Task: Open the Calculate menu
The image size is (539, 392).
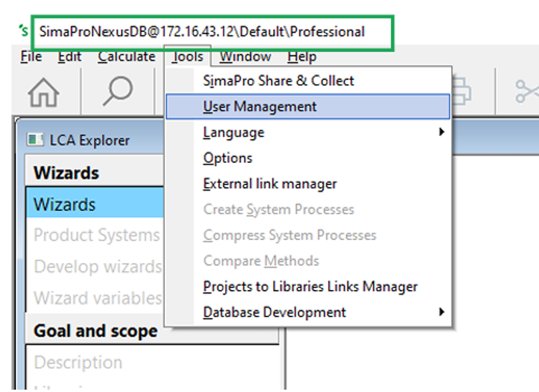Action: pyautogui.click(x=126, y=56)
